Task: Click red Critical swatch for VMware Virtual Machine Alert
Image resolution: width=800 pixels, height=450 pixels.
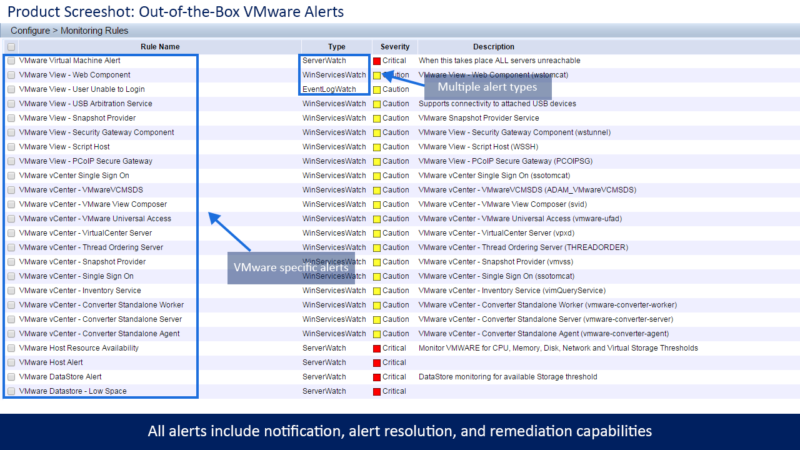Action: point(377,61)
